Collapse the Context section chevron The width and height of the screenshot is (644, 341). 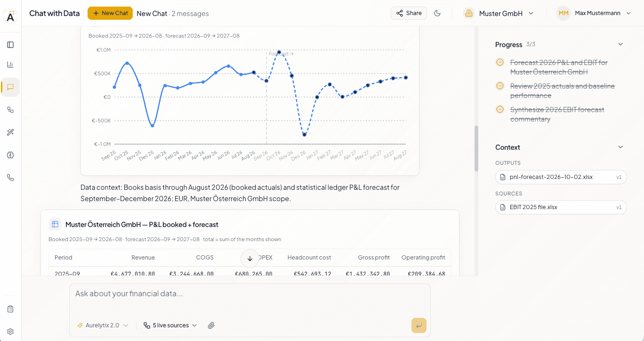coord(620,147)
